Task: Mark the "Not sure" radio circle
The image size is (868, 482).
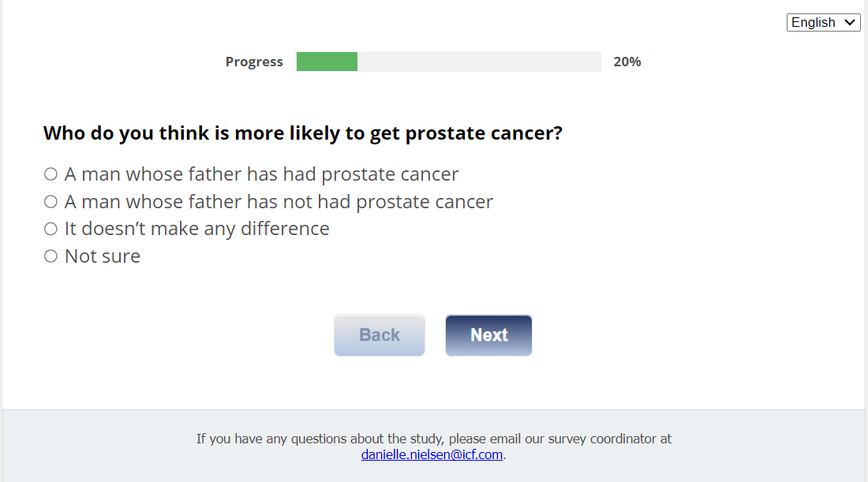Action: click(x=51, y=256)
